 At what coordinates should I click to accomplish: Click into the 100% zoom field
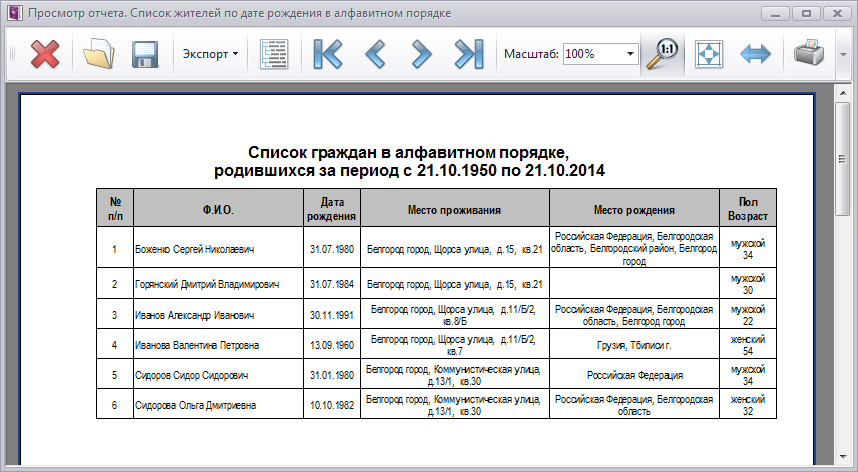593,54
